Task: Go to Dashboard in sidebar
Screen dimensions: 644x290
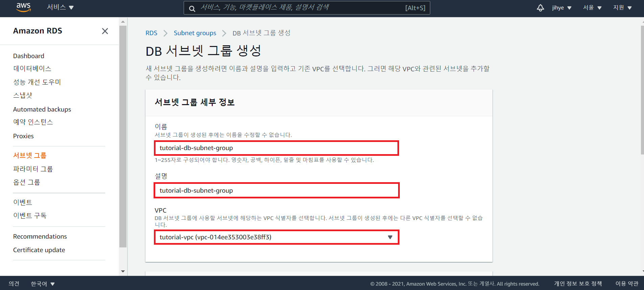Action: 29,56
